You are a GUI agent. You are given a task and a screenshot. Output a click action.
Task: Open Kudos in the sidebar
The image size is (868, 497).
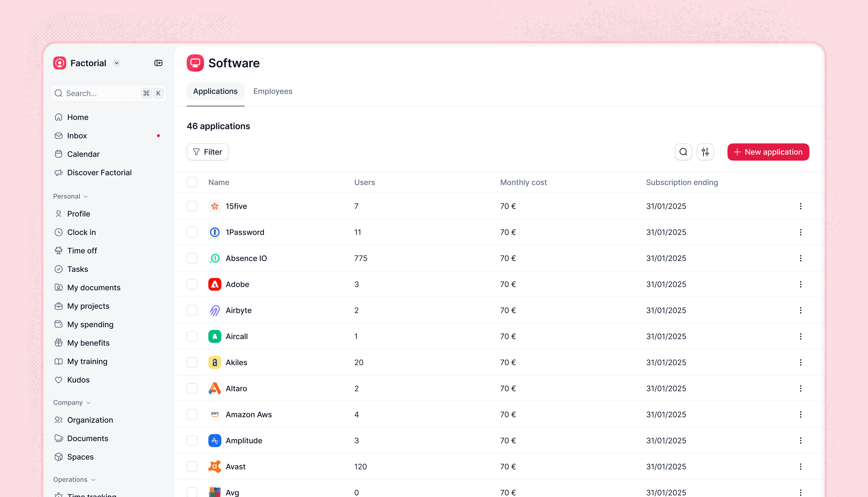(108, 380)
